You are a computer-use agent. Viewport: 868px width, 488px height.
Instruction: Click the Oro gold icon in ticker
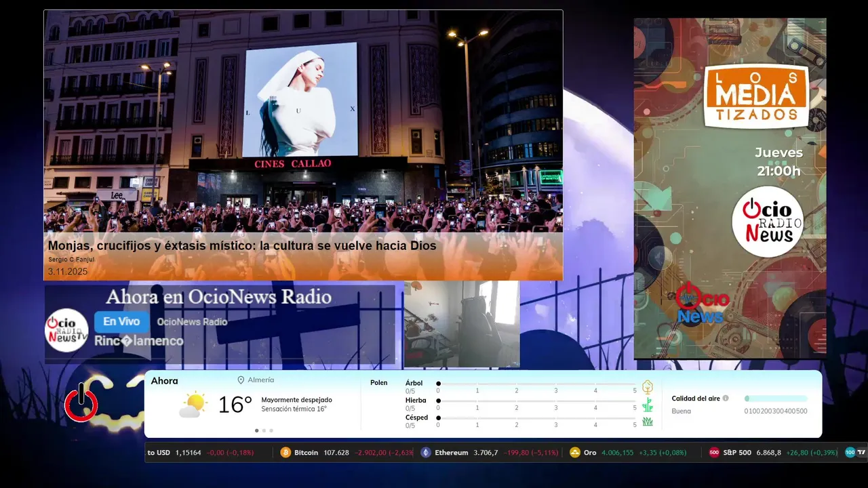pyautogui.click(x=575, y=452)
